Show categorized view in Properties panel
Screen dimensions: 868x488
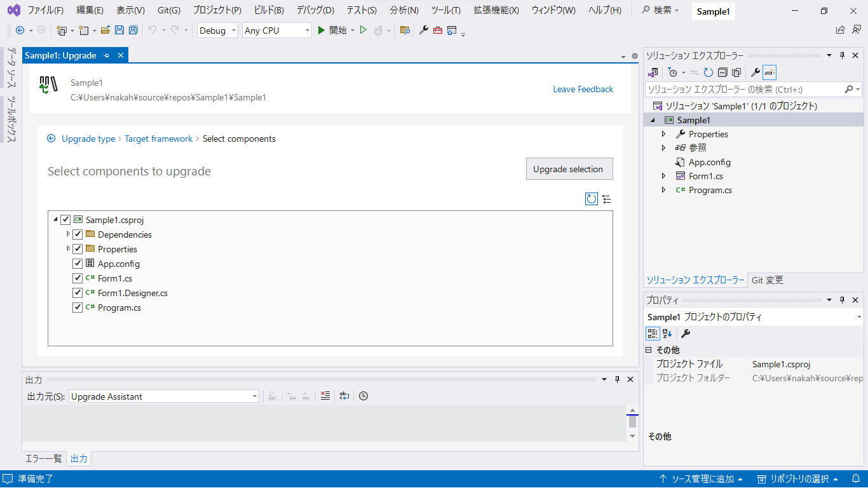pos(652,334)
